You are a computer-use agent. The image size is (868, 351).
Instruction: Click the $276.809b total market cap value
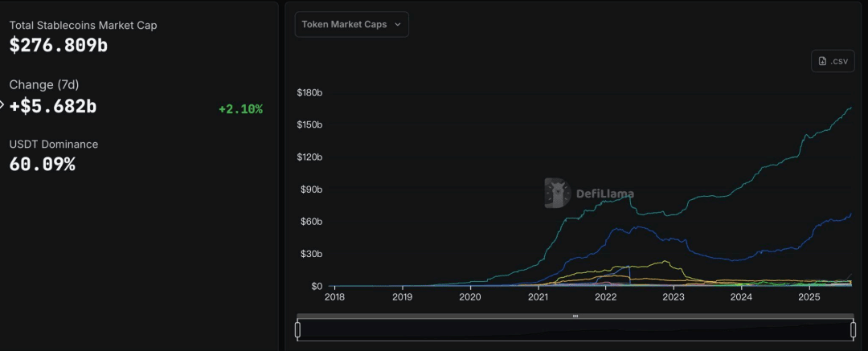[x=59, y=45]
